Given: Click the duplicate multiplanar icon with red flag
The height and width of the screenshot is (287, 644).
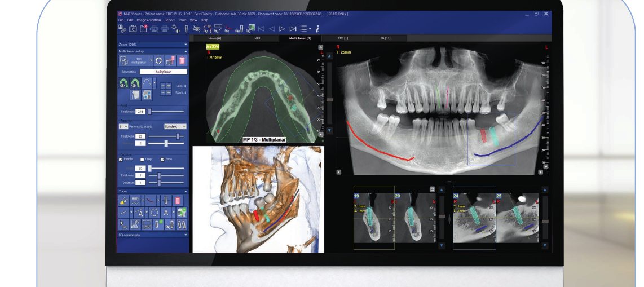Looking at the screenshot, I should click(170, 60).
